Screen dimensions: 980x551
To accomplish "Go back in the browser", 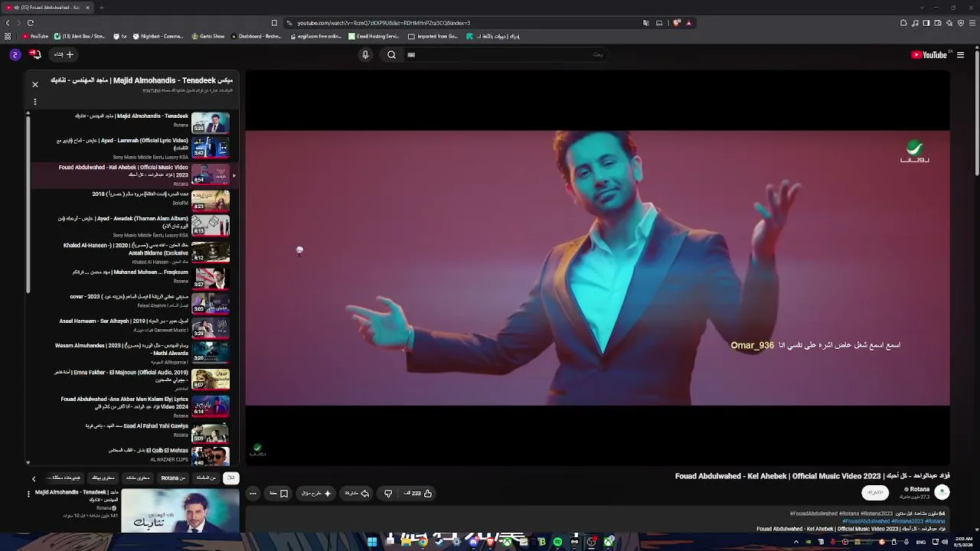I will pyautogui.click(x=8, y=23).
